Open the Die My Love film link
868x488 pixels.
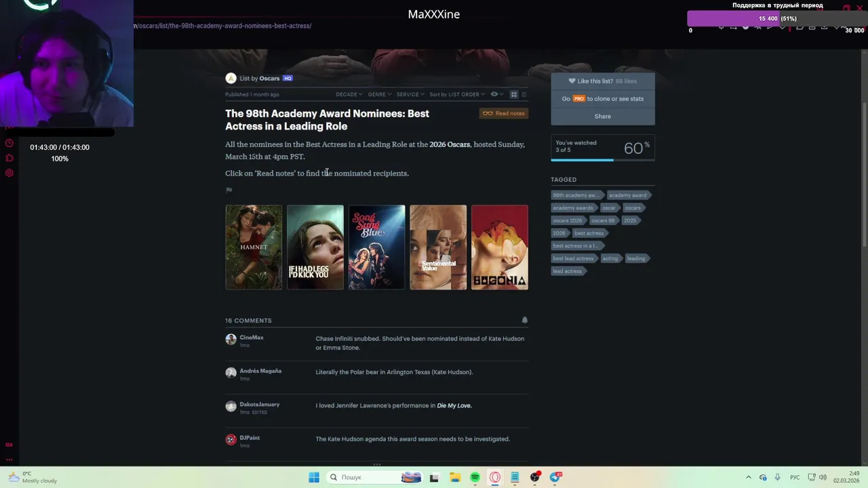454,405
